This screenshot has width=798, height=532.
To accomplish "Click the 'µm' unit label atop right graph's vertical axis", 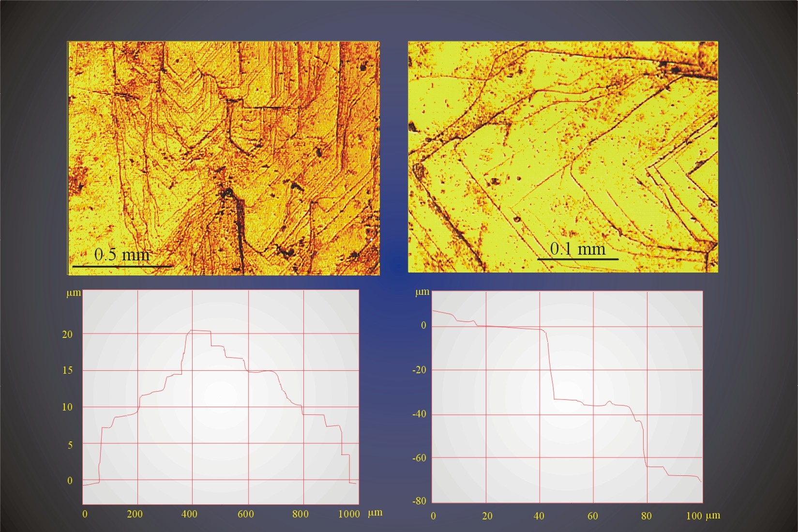I will click(x=422, y=292).
